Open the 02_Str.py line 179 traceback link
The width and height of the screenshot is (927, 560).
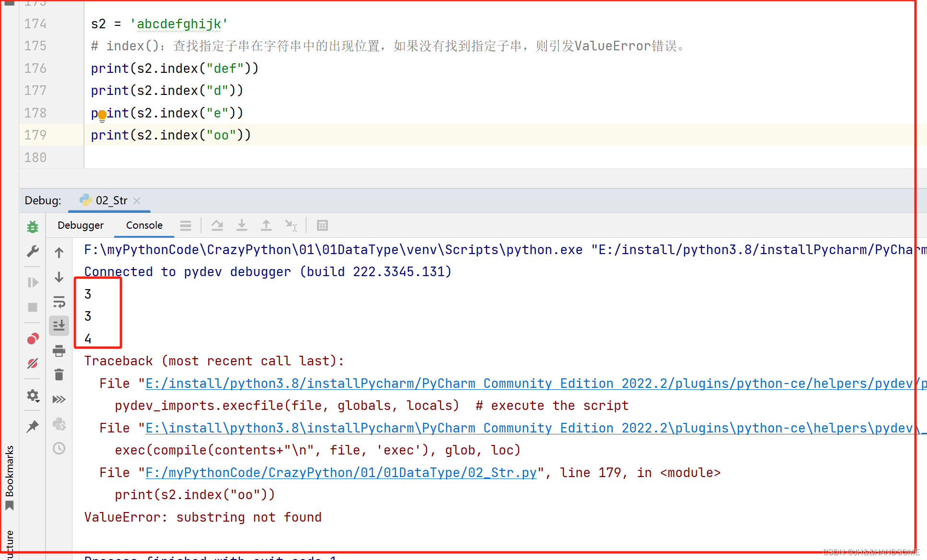coord(341,473)
